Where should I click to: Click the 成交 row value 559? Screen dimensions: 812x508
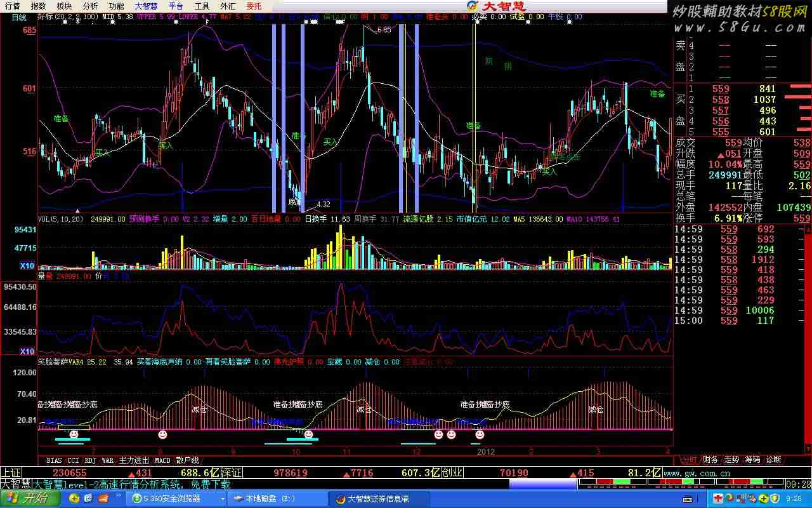click(x=733, y=143)
